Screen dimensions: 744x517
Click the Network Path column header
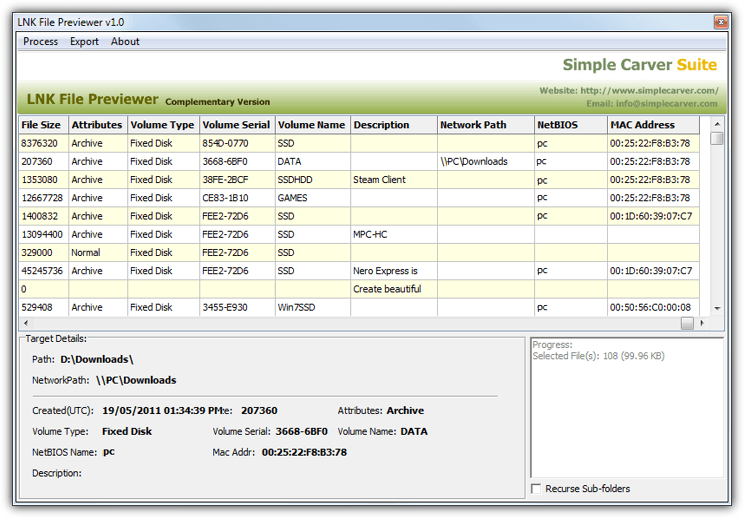coord(486,125)
